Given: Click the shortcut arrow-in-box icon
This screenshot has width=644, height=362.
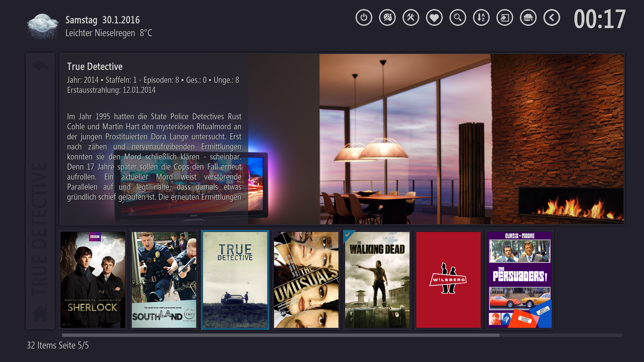Looking at the screenshot, I should click(x=505, y=17).
